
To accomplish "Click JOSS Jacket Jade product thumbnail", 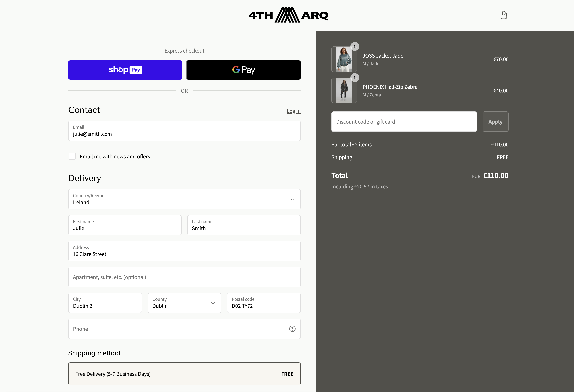I will [344, 59].
